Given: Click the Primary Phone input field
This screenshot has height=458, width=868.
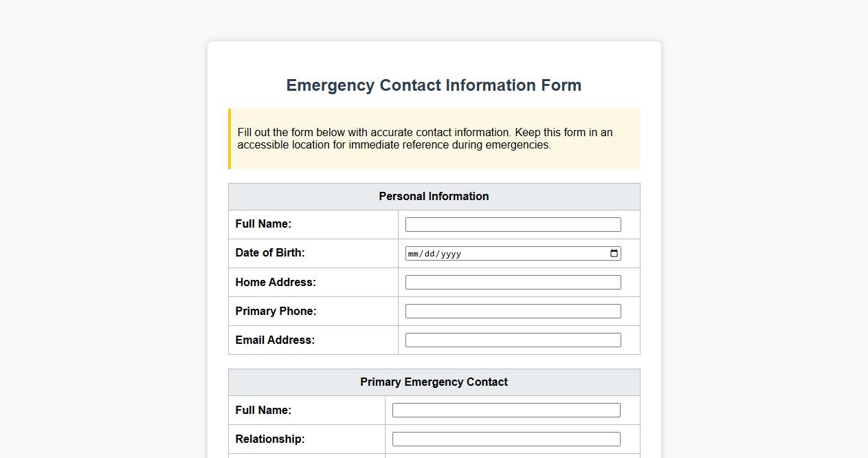Looking at the screenshot, I should [513, 310].
